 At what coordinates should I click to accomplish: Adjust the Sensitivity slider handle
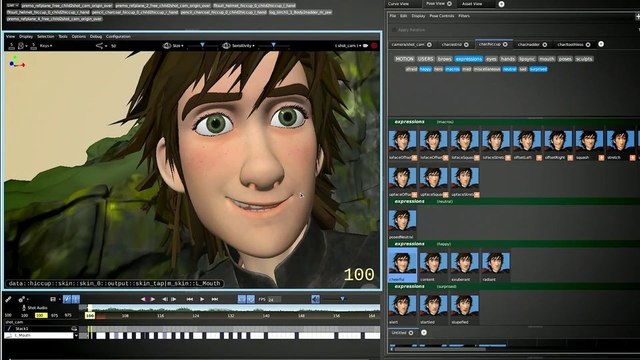pos(273,45)
